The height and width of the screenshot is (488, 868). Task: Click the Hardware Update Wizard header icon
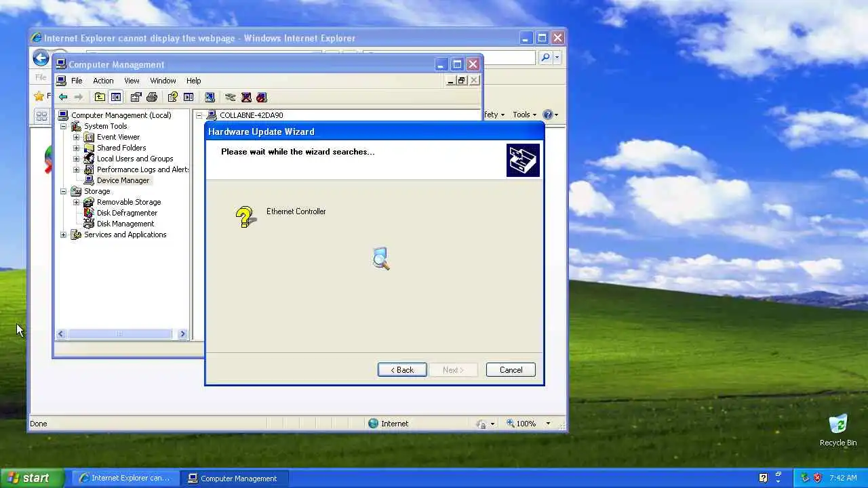tap(523, 160)
